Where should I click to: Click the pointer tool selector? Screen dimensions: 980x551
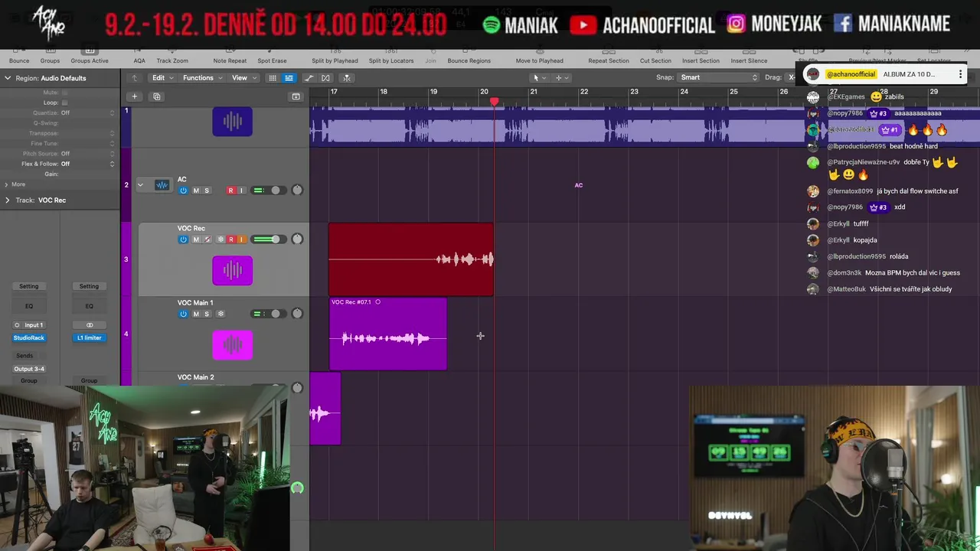tap(538, 78)
